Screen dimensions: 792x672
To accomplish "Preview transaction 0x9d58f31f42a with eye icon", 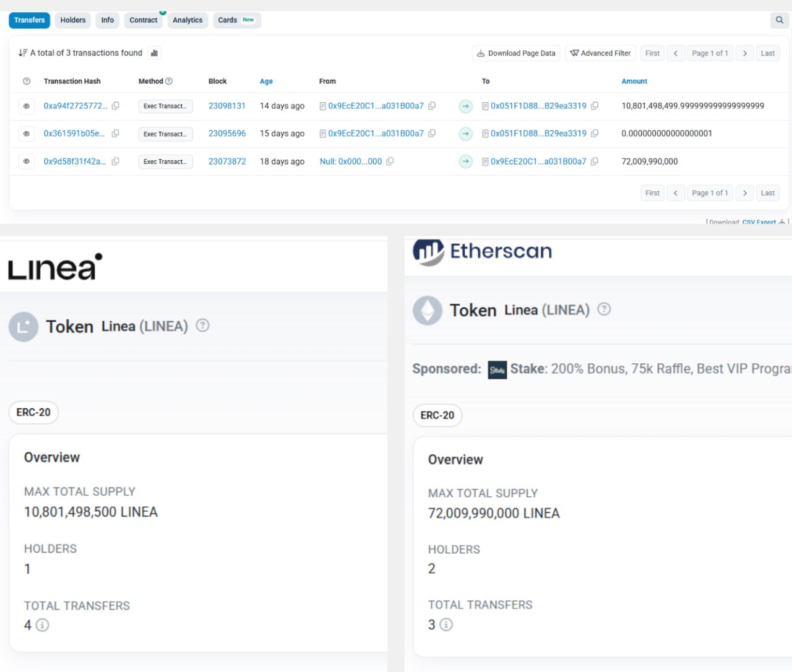I will point(27,162).
